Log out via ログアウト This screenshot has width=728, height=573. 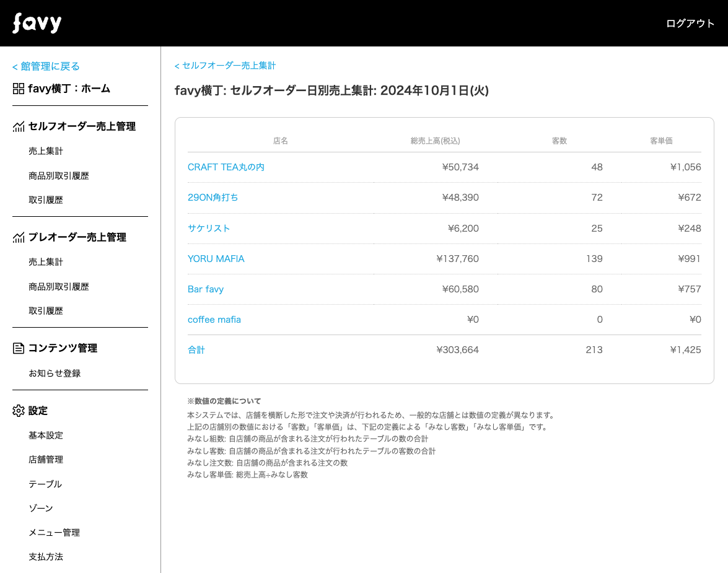pos(690,23)
